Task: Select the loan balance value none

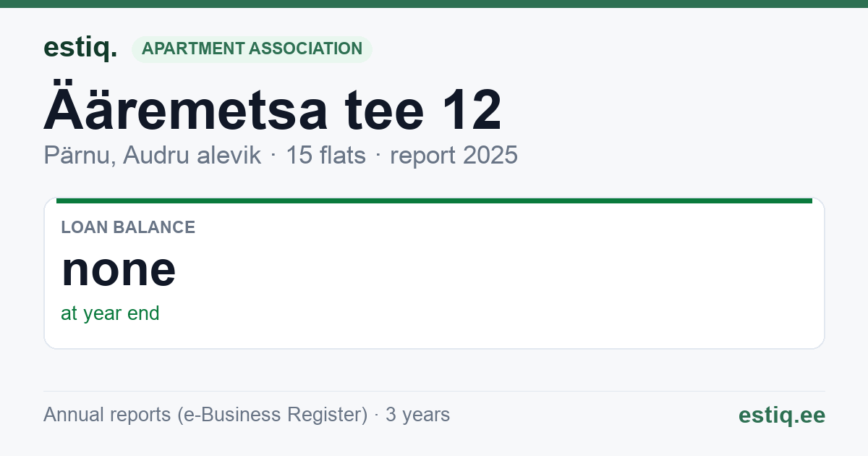Action: pyautogui.click(x=119, y=269)
